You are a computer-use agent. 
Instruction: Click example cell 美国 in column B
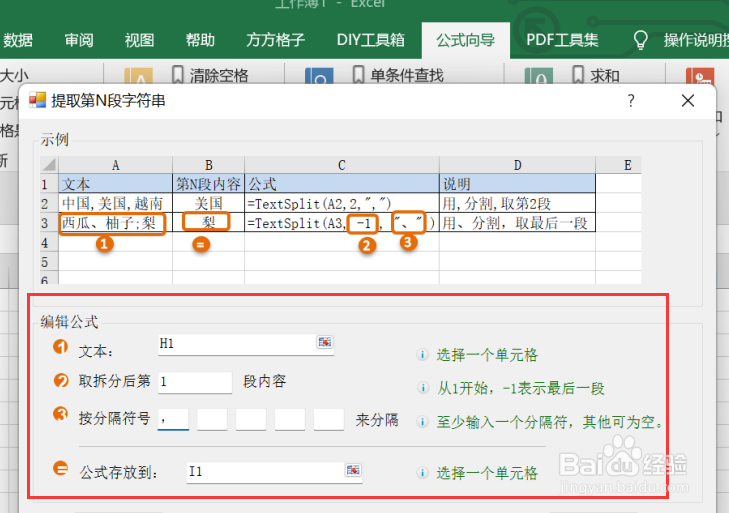(x=208, y=203)
